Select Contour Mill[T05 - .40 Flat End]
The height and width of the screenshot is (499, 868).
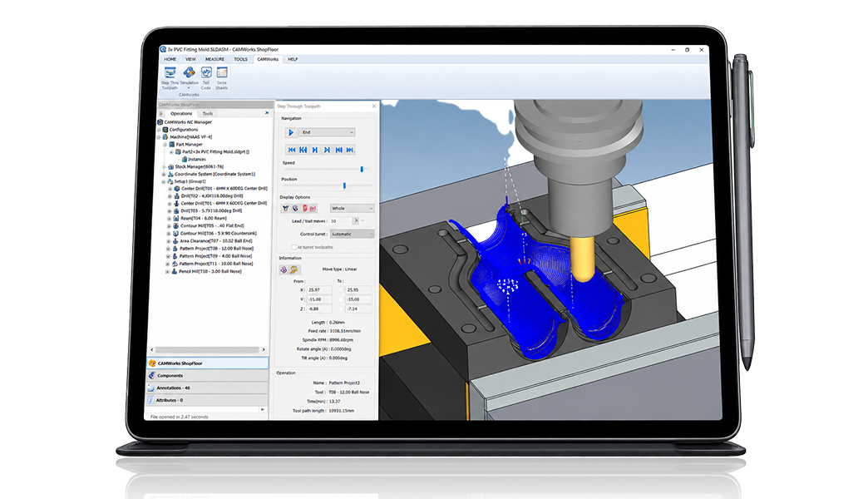pos(212,226)
